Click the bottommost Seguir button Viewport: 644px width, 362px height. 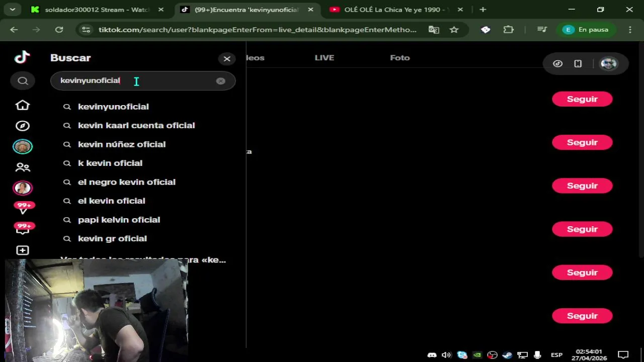pos(582,316)
